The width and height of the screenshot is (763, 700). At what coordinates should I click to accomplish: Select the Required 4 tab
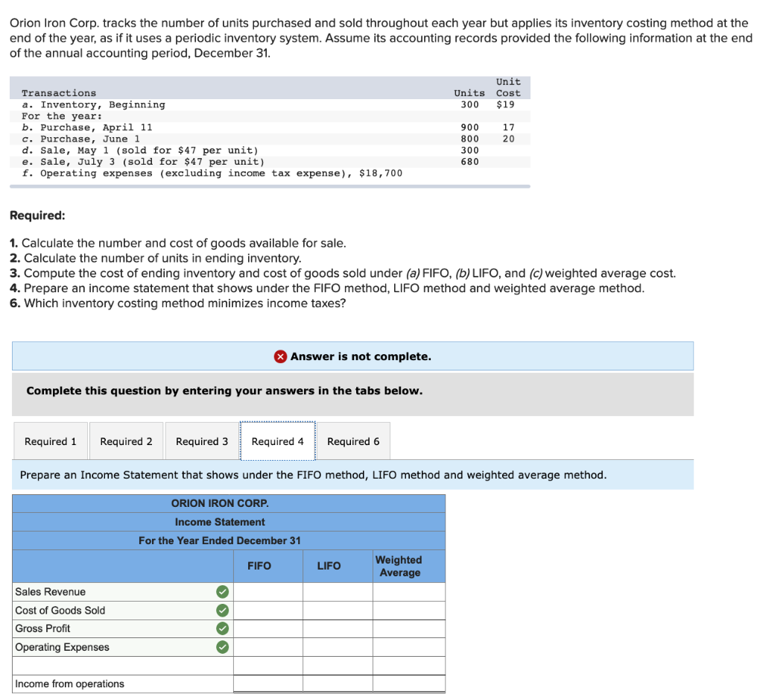(277, 441)
